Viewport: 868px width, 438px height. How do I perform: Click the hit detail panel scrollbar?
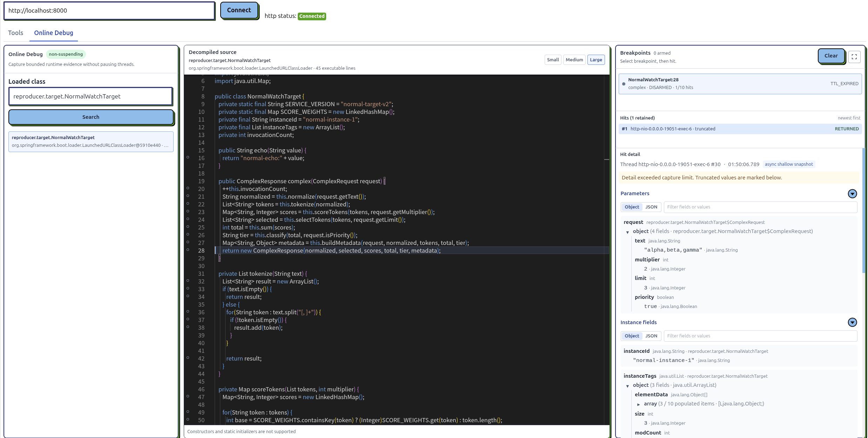pyautogui.click(x=863, y=210)
